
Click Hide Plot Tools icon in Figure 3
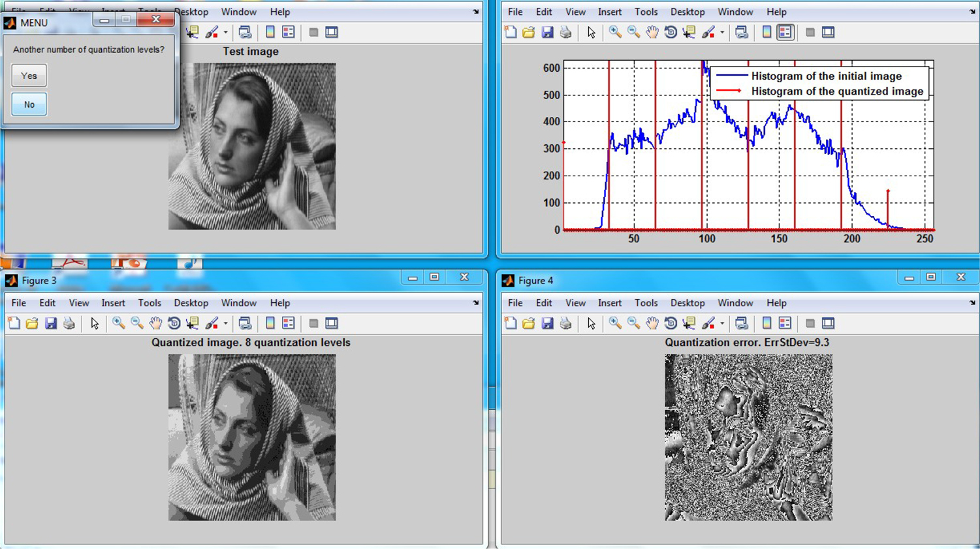[313, 323]
